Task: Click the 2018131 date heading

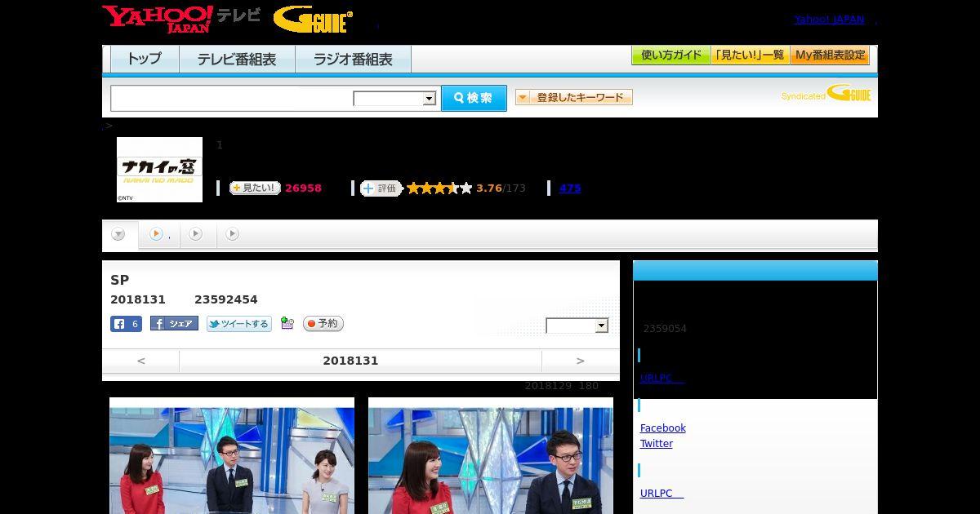Action: tap(350, 361)
